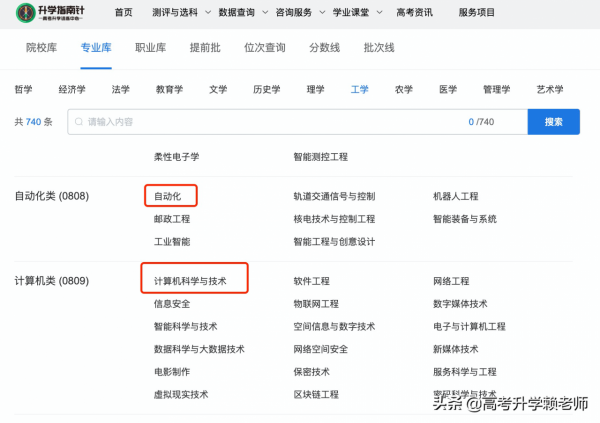Switch to the 院校库 tab
Screen dimensions: 600x423
coord(41,48)
